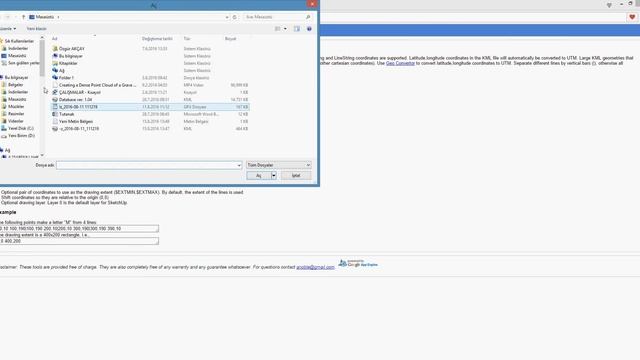Click the Yeni klasör toolbar command
Viewport: 640px width, 360px height.
pos(36,29)
